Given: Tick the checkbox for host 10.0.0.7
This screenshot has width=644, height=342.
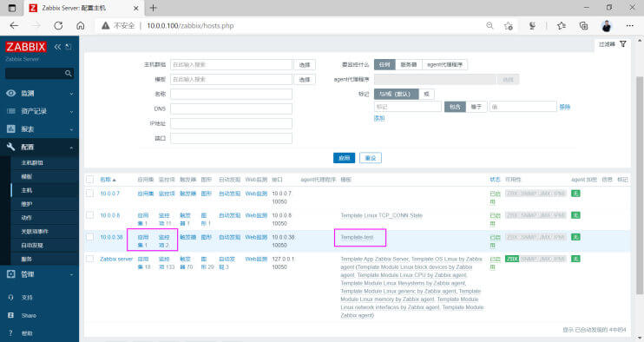Looking at the screenshot, I should (89, 194).
